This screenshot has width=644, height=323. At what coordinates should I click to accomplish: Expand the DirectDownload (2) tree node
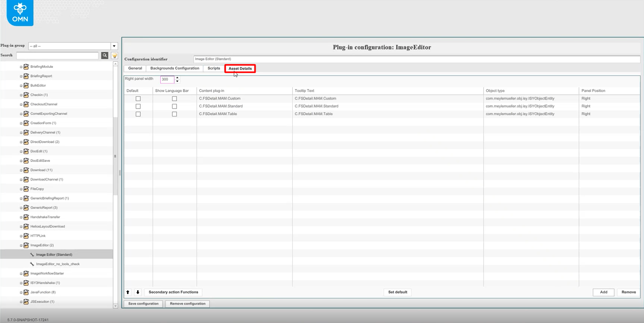coord(21,142)
